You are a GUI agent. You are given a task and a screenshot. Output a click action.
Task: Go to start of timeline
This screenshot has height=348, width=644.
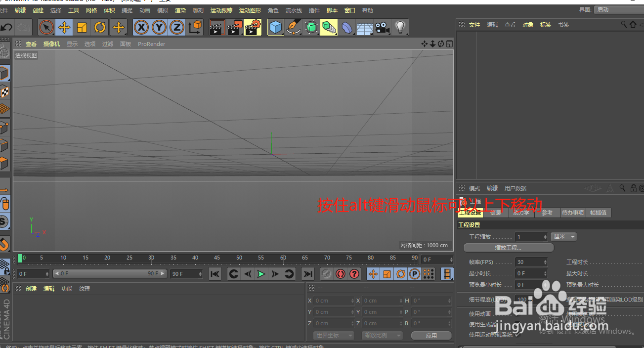pos(215,274)
